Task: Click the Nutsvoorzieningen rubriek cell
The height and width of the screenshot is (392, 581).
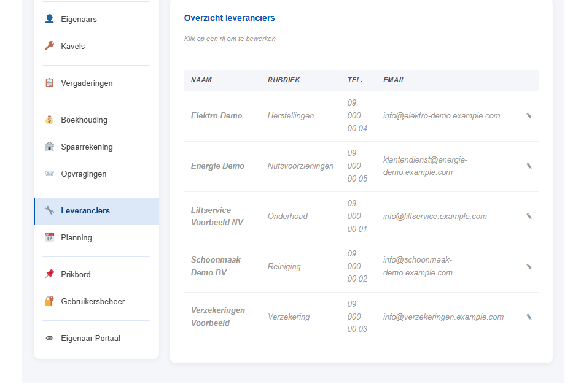Action: 300,166
